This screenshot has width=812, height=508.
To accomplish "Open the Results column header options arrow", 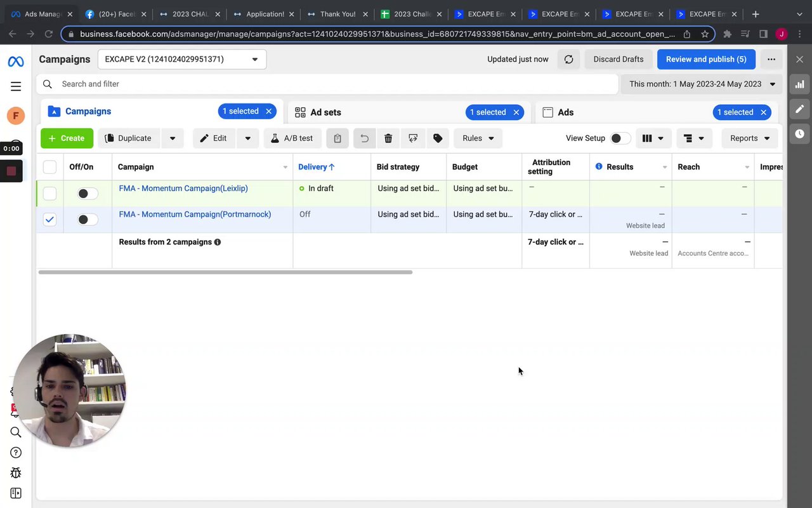I will tap(665, 167).
